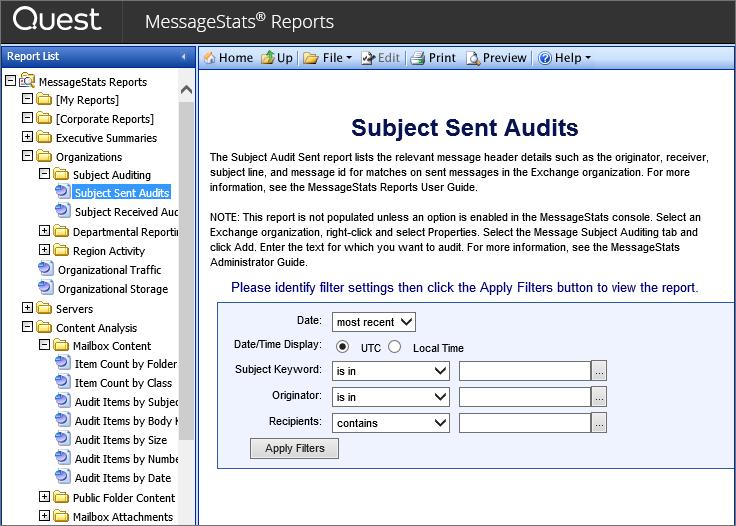The image size is (736, 526).
Task: Collapse the [My Reports] folder
Action: 28,99
